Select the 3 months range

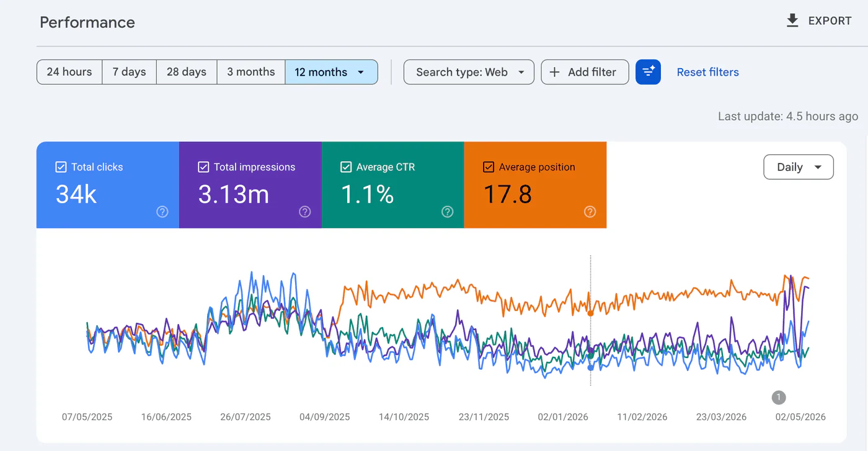(x=251, y=72)
